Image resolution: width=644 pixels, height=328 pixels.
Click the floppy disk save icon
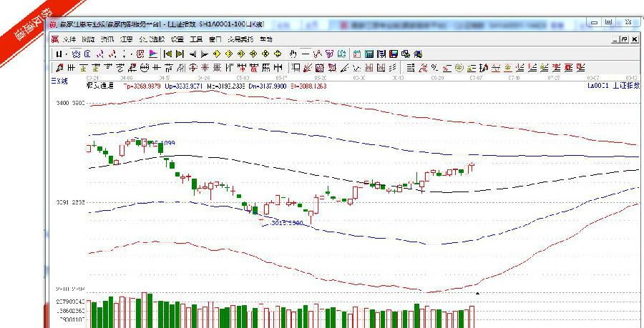point(393,54)
